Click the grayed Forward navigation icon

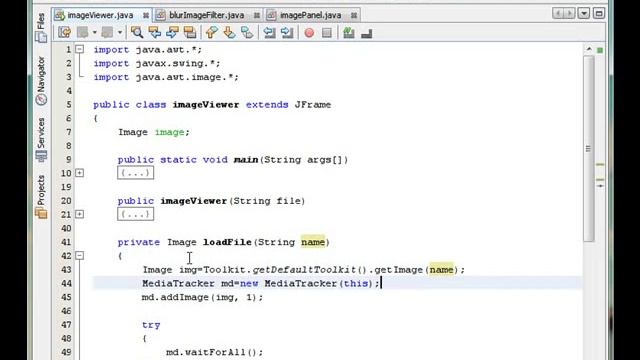coord(107,32)
